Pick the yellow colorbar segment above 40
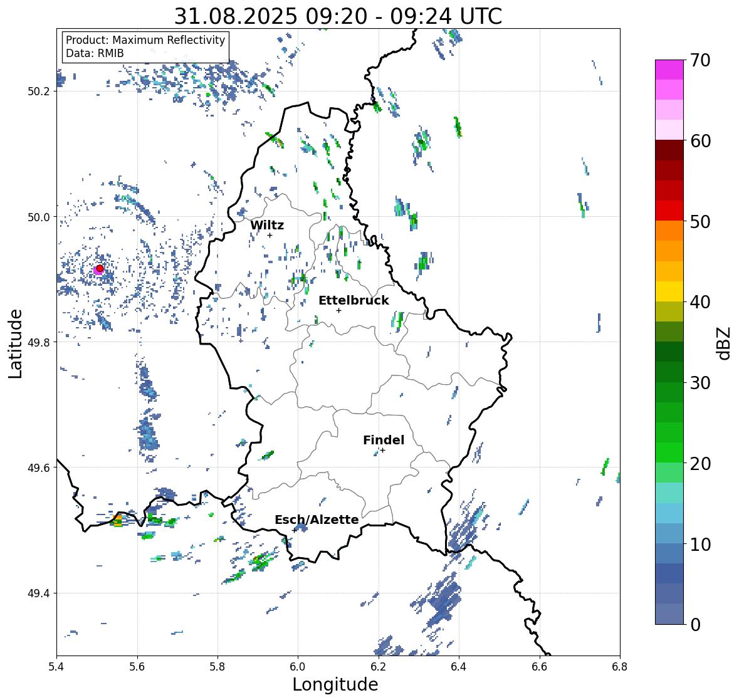The width and height of the screenshot is (739, 700). [669, 291]
